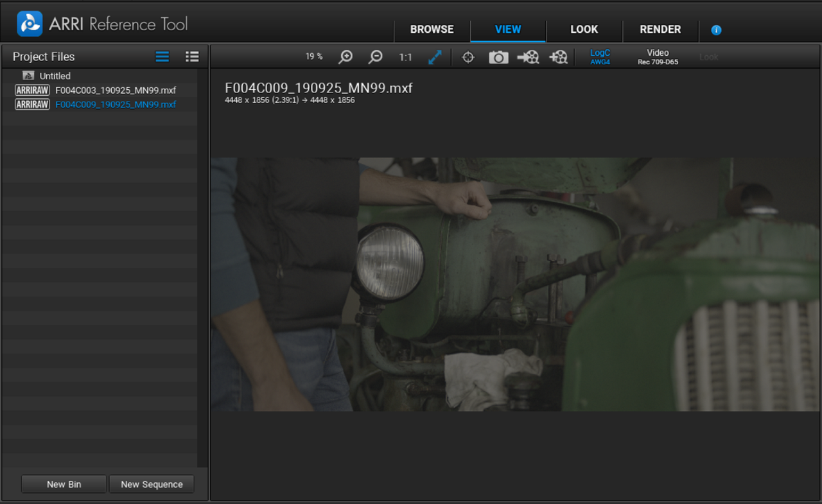Image resolution: width=822 pixels, height=504 pixels.
Task: Toggle the fit-to-window arrows icon
Action: pos(435,57)
